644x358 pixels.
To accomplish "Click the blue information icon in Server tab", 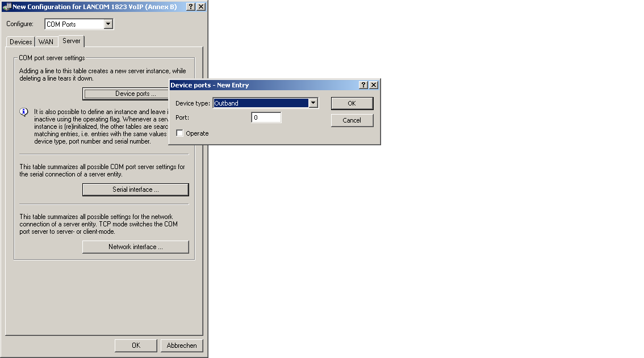I will [24, 112].
